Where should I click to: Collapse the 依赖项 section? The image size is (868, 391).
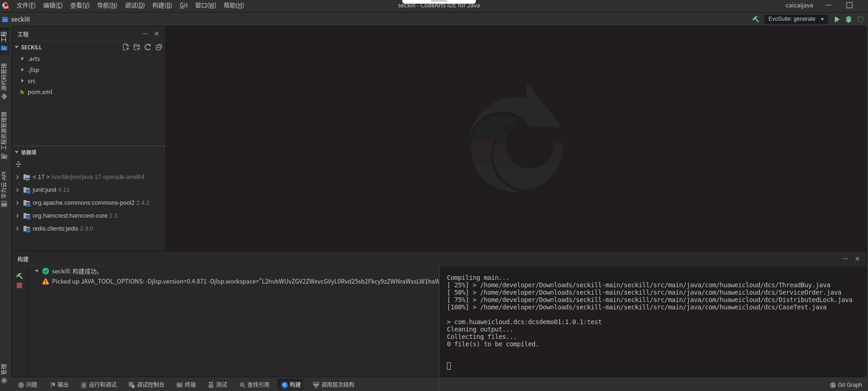(17, 152)
